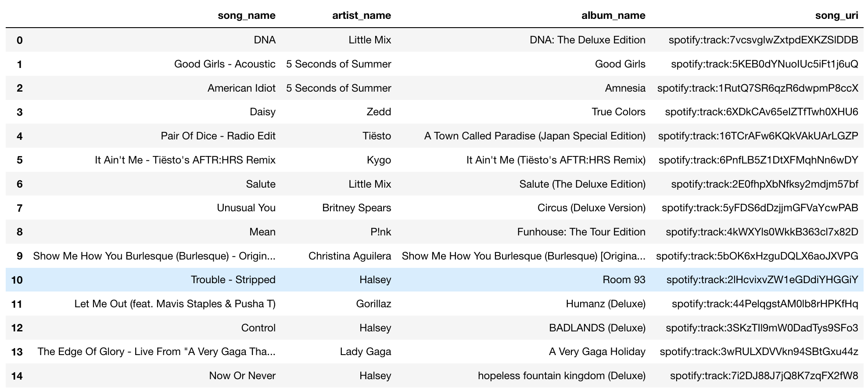868x391 pixels.
Task: Select the Britney Spears artist cell
Action: click(356, 208)
